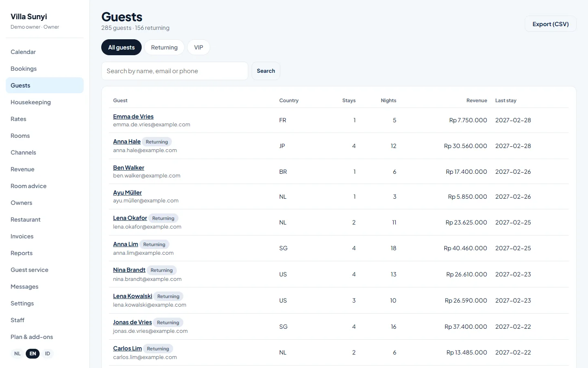The image size is (588, 368).
Task: Navigate to Channels
Action: [x=45, y=153]
